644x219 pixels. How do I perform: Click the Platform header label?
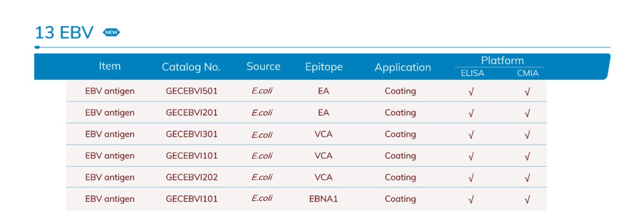(x=502, y=61)
